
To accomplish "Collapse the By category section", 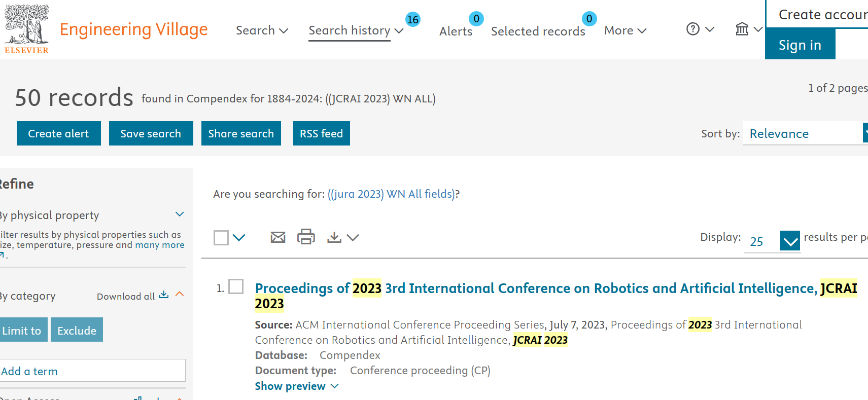I will click(180, 295).
